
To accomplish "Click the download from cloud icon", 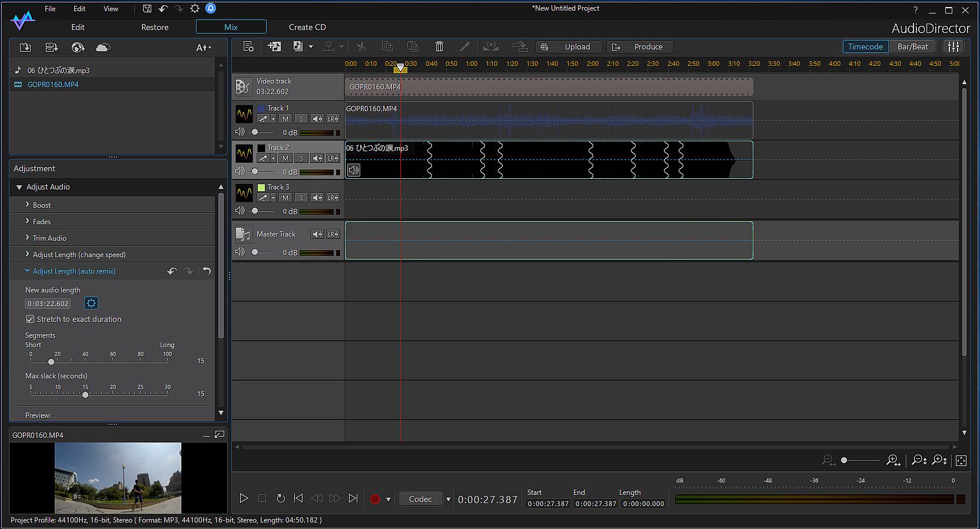I will coord(103,48).
